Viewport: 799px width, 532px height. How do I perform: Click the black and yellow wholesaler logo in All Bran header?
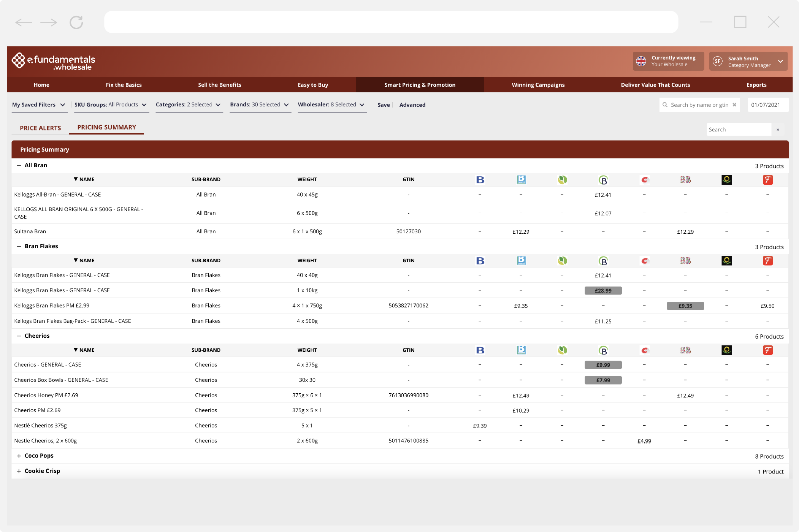point(727,180)
